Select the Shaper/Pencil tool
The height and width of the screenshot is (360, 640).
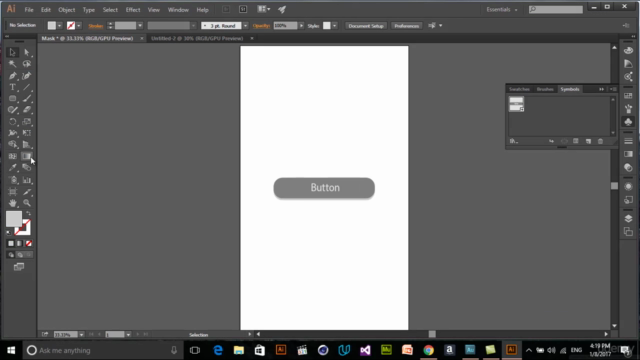12,110
